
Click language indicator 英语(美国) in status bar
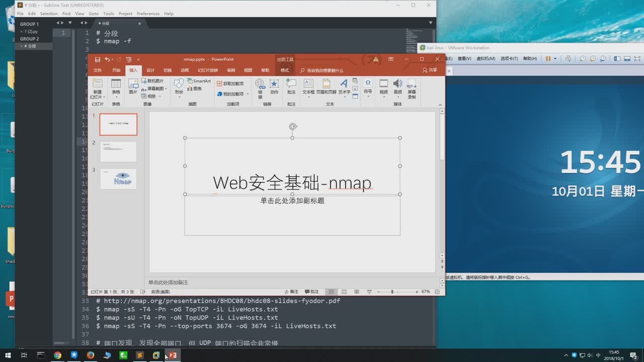tap(160, 292)
